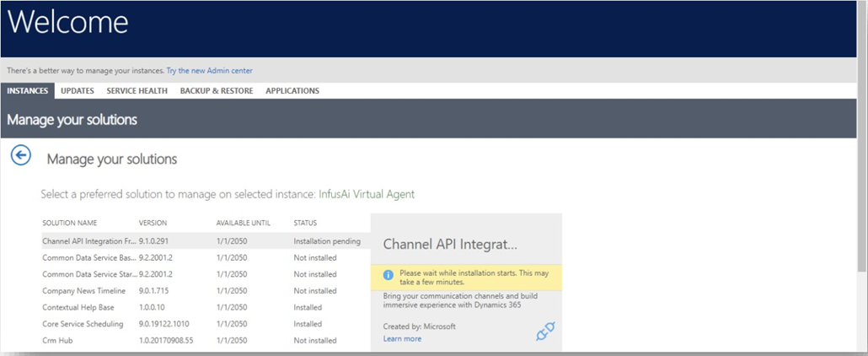The height and width of the screenshot is (356, 868).
Task: Click the Welcome heading
Action: click(67, 22)
